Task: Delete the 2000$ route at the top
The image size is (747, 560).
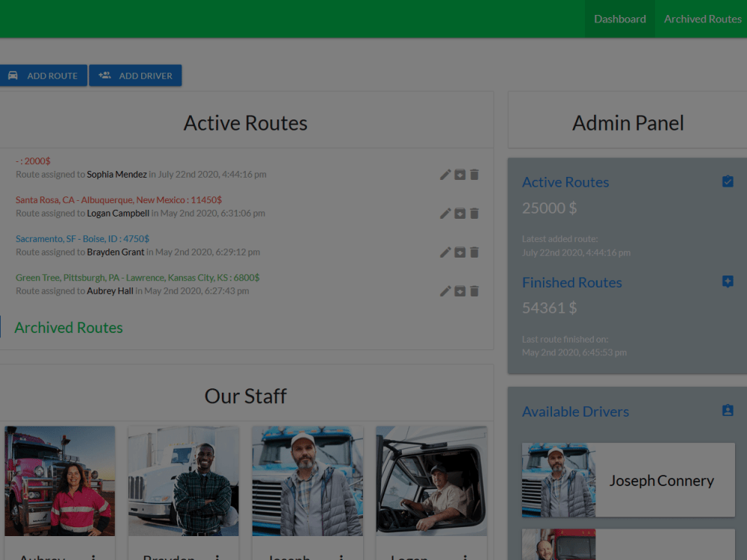Action: (474, 174)
